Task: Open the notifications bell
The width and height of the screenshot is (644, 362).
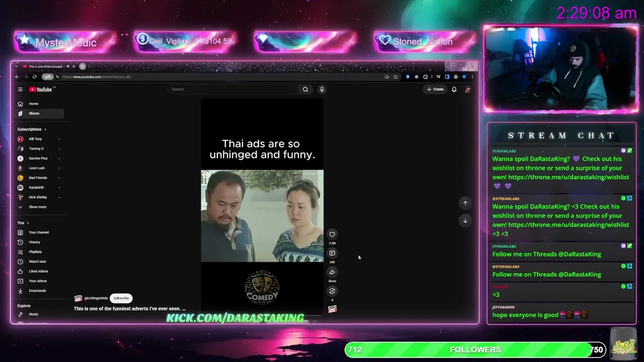Action: click(454, 89)
